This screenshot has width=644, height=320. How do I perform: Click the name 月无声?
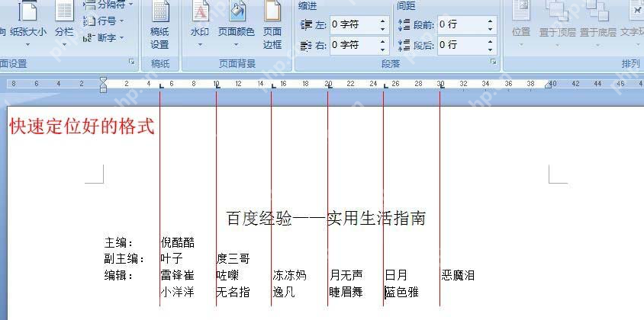click(x=346, y=275)
